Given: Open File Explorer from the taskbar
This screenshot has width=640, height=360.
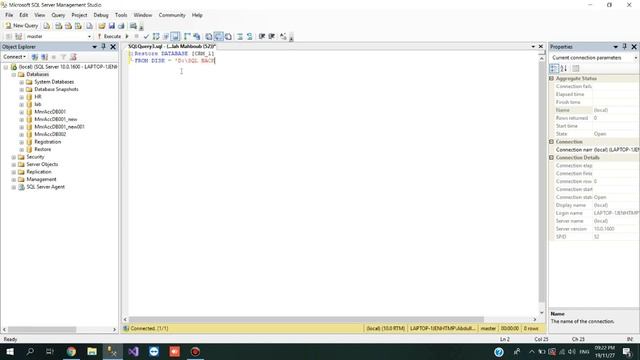Looking at the screenshot, I should coord(92,351).
